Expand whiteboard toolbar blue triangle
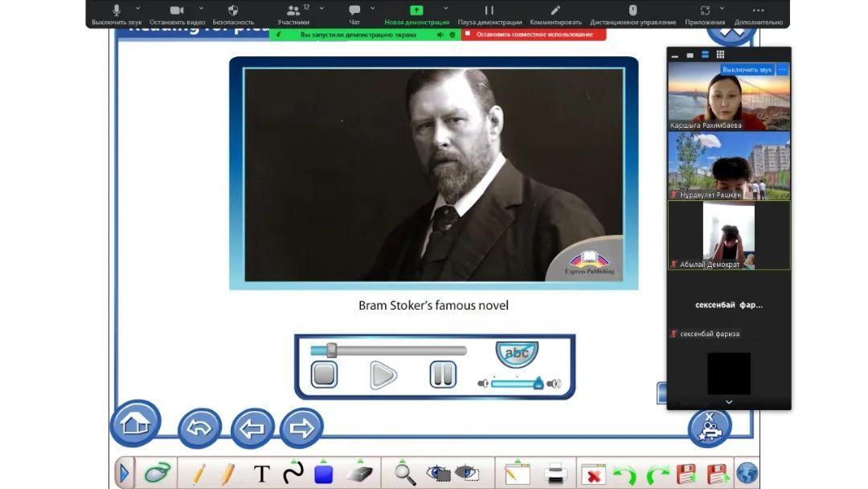Viewport: 868px width, 489px height. click(125, 474)
